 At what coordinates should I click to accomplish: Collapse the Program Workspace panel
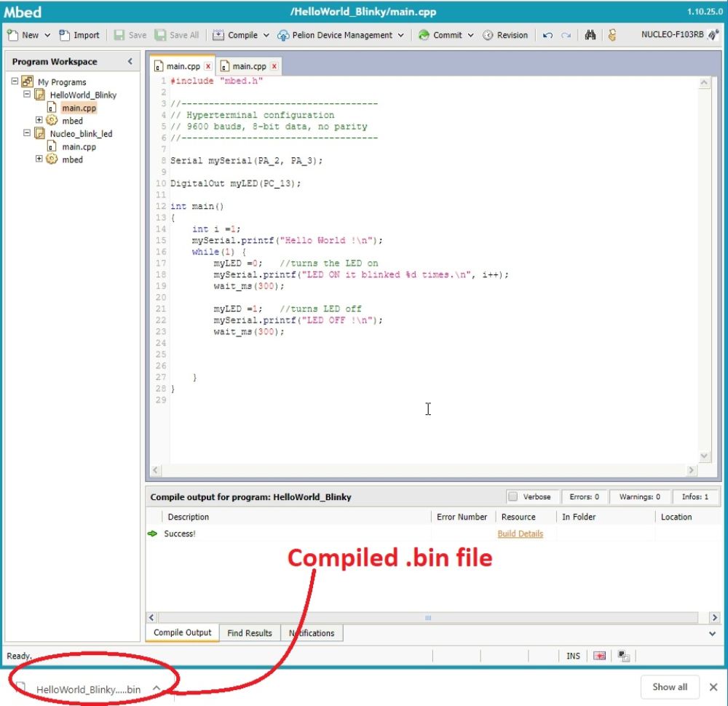tap(130, 61)
